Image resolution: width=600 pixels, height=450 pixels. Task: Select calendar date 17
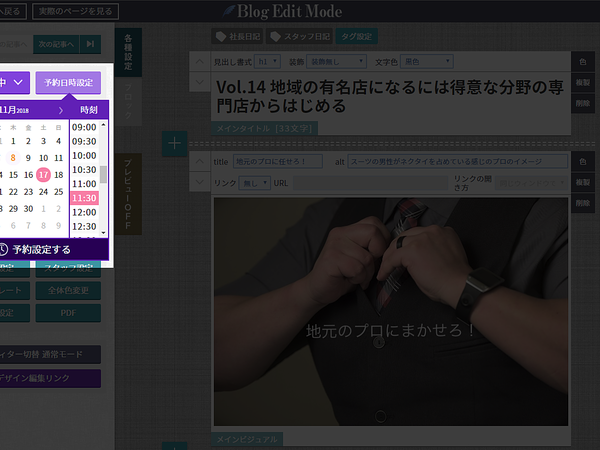(44, 175)
